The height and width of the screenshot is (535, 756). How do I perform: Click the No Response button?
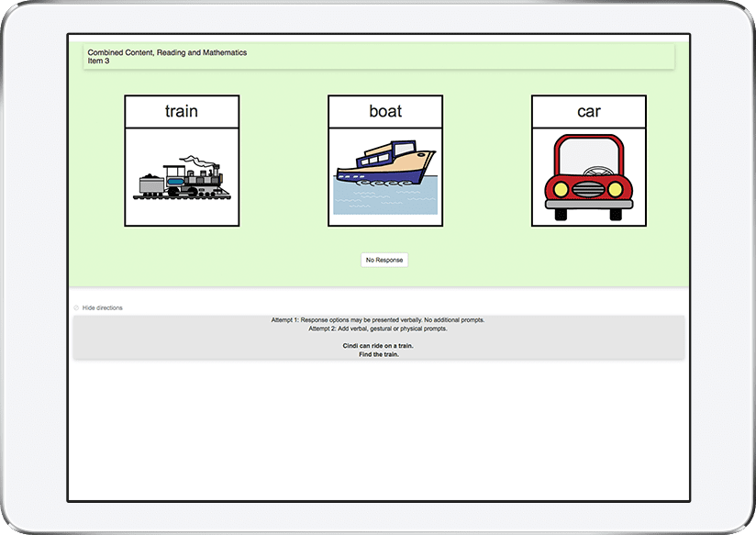384,260
